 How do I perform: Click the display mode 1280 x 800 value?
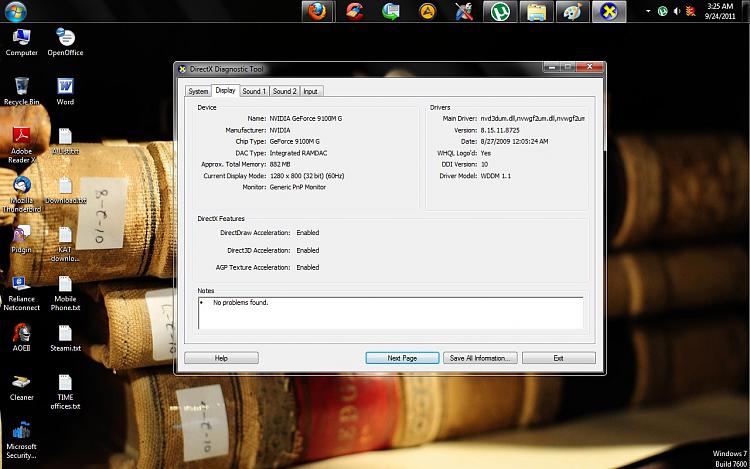point(307,176)
